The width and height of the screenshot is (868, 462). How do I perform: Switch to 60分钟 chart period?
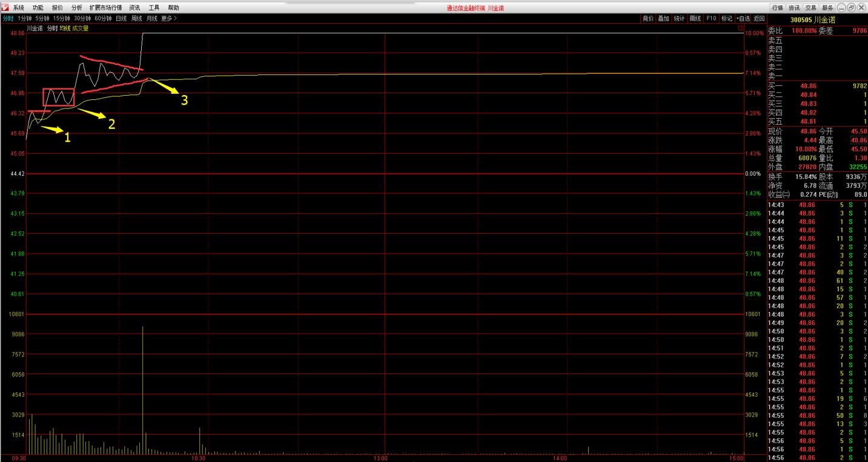coord(104,19)
